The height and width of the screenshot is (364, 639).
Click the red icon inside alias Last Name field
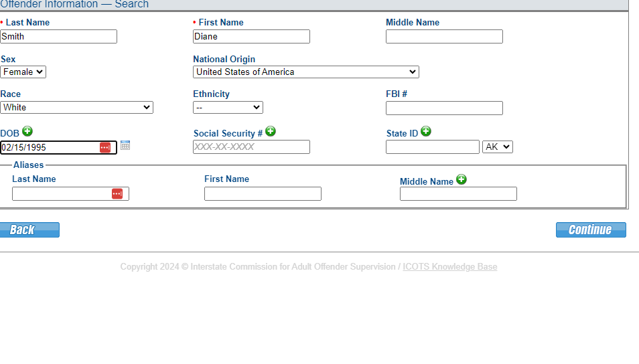(117, 194)
